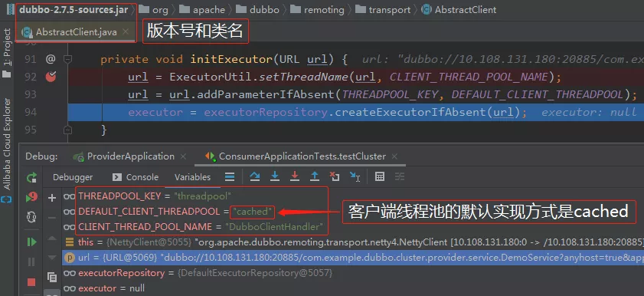The width and height of the screenshot is (644, 296).
Task: Click the org breadcrumb folder
Action: (x=154, y=9)
